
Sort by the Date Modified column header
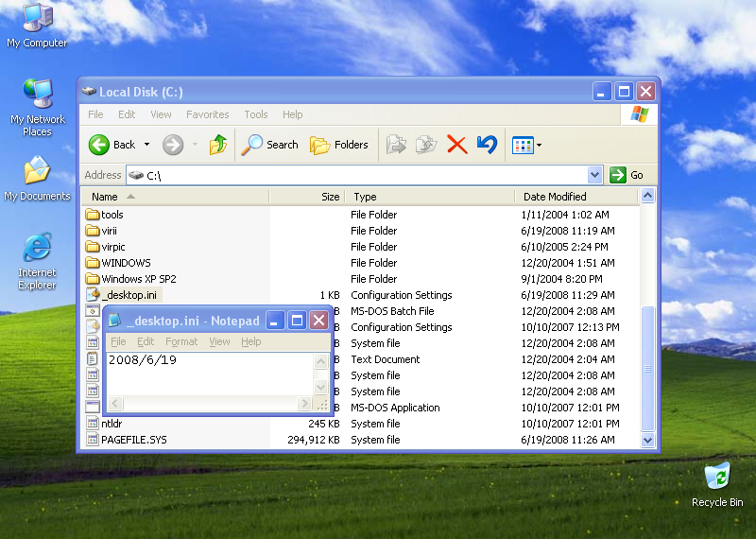coord(576,197)
